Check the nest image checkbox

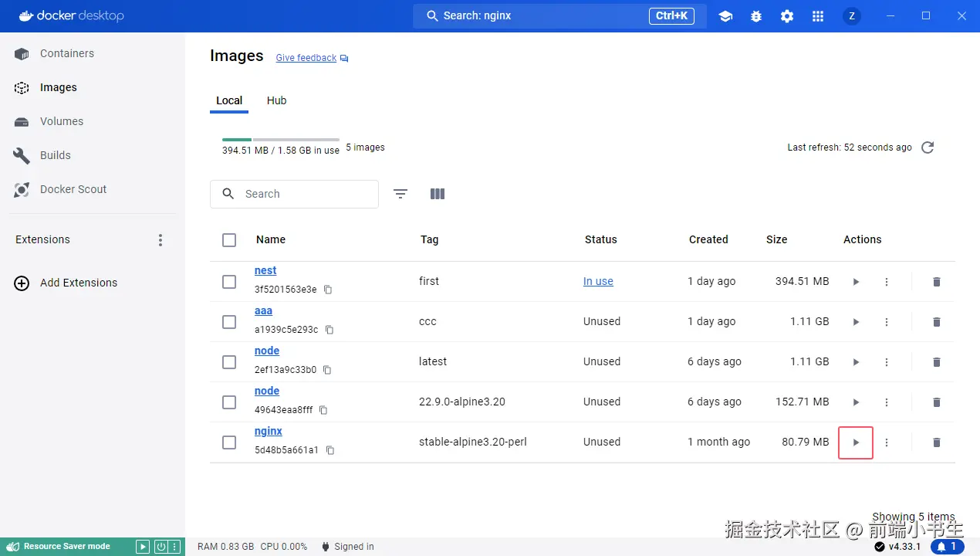[x=229, y=282]
